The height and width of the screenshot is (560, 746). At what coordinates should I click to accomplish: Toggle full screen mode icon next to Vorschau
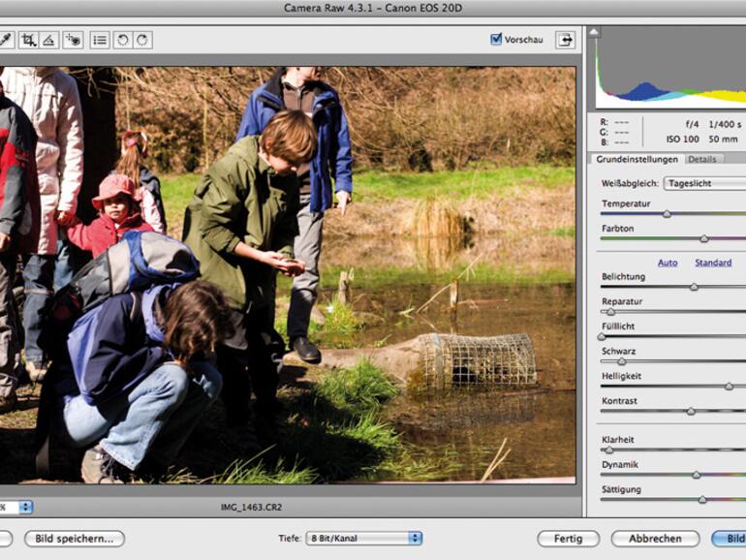coord(565,40)
